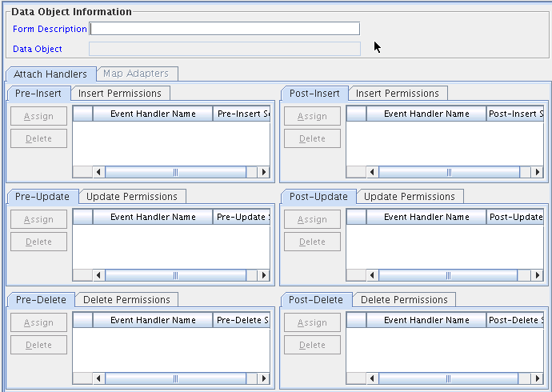Viewport: 552px width, 392px height.
Task: Click Assign button in Pre-Delete panel
Action: click(x=38, y=322)
